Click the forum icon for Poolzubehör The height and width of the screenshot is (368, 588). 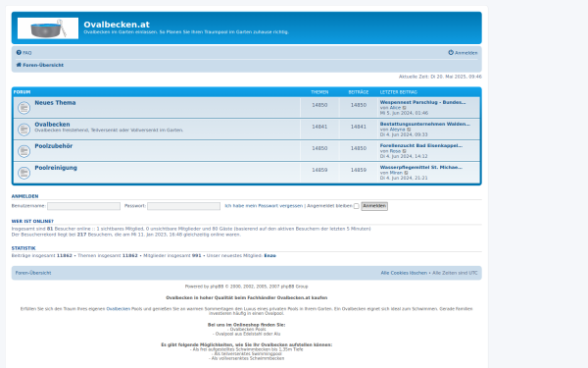[x=24, y=151]
